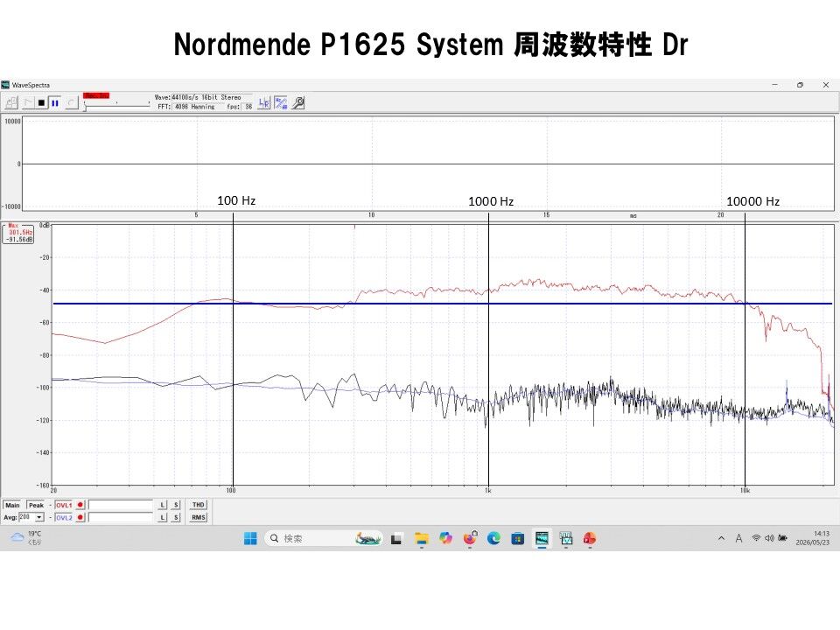Toggle the OVL1 overlay button

pos(64,505)
